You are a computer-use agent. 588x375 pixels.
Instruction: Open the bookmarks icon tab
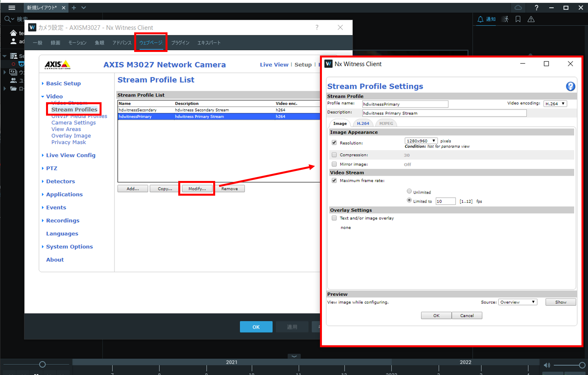[x=518, y=19]
